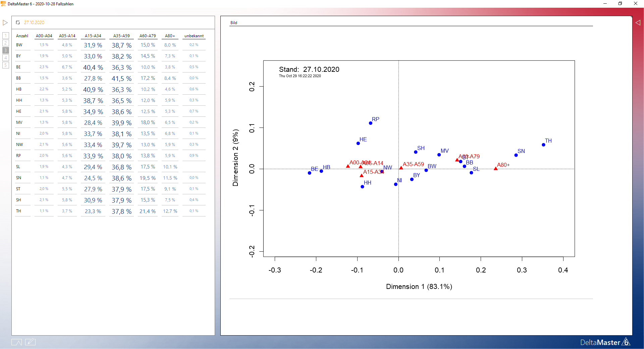This screenshot has width=644, height=349.
Task: Click the A80+ column header
Action: pos(170,36)
